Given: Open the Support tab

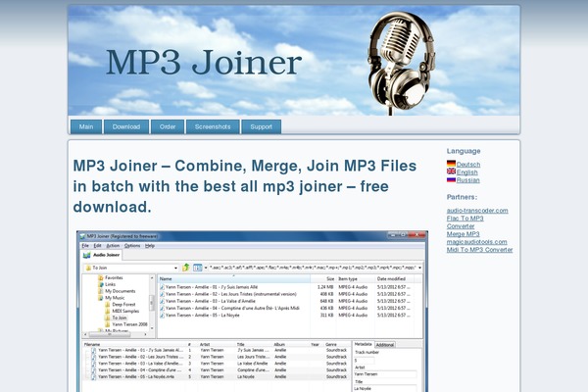Looking at the screenshot, I should pos(261,126).
